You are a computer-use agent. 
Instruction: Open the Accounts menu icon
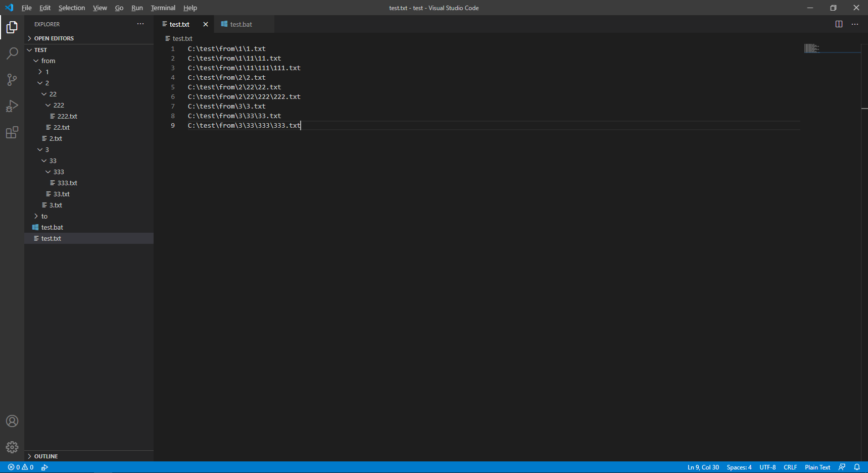(x=12, y=421)
